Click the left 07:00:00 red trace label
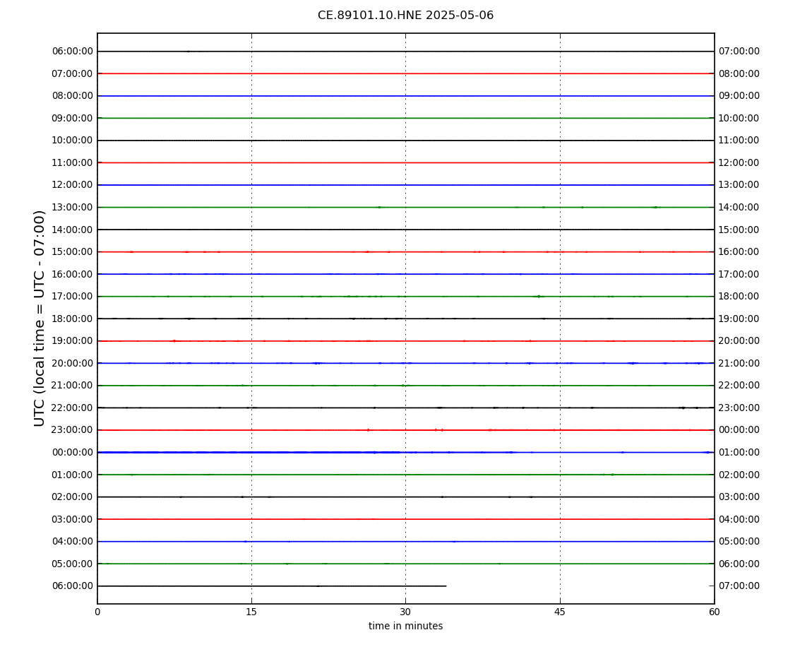812x671 pixels. 72,73
